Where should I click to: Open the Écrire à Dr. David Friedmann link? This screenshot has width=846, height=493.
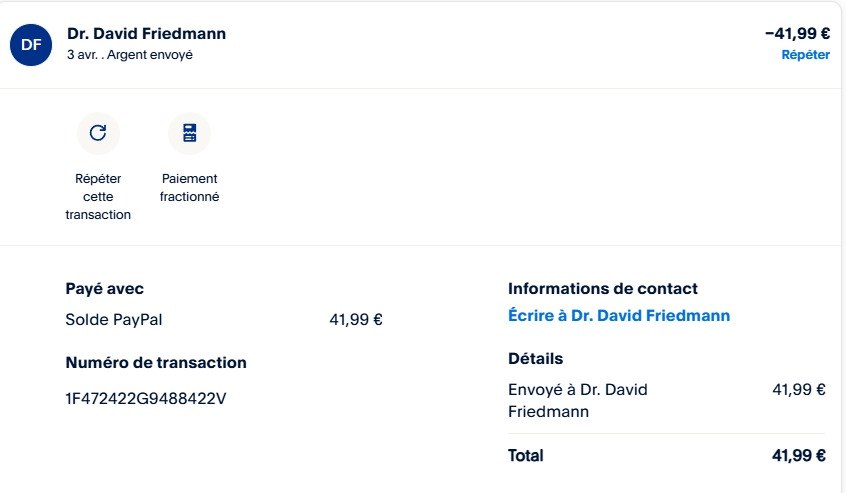pos(619,316)
